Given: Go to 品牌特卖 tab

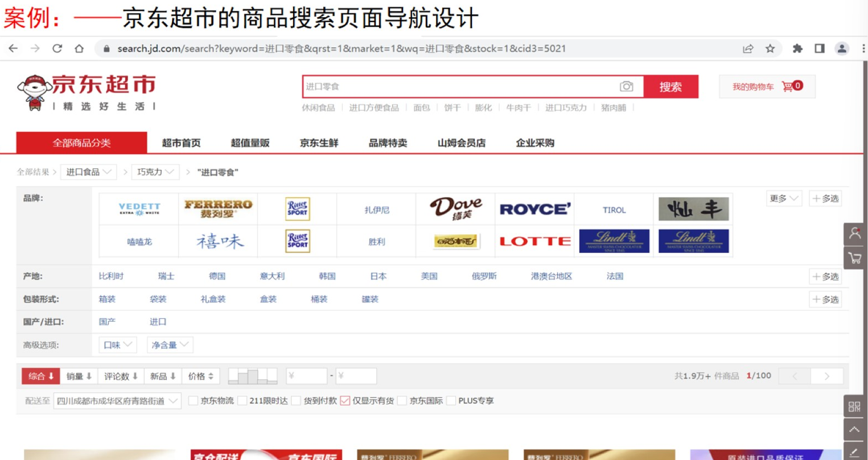Looking at the screenshot, I should click(x=388, y=143).
